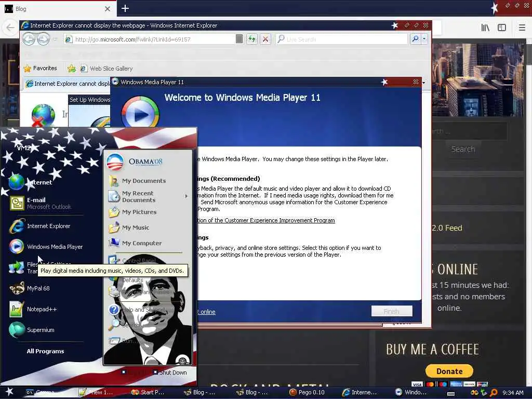
Task: Click the IE search magnifier button
Action: pos(415,39)
